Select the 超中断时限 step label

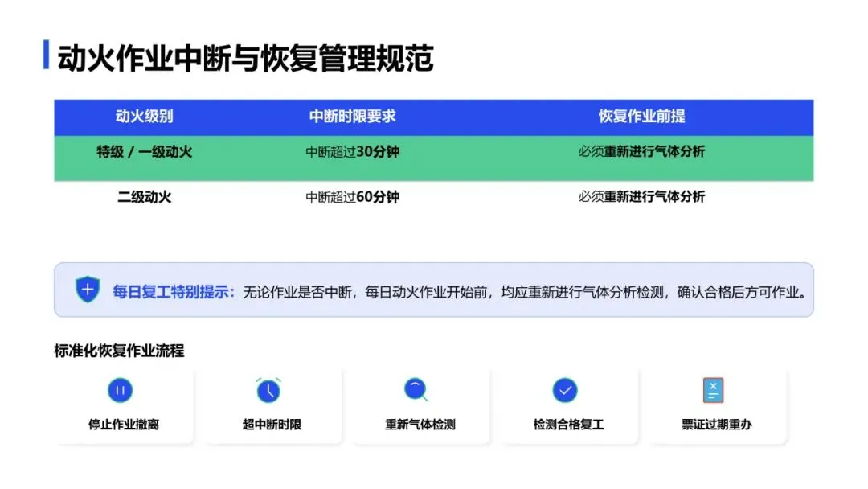point(272,425)
